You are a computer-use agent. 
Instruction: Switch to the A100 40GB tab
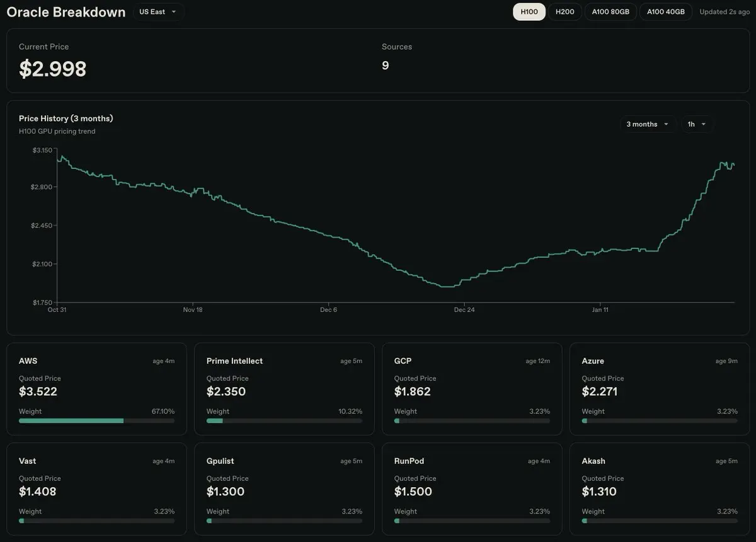coord(665,12)
